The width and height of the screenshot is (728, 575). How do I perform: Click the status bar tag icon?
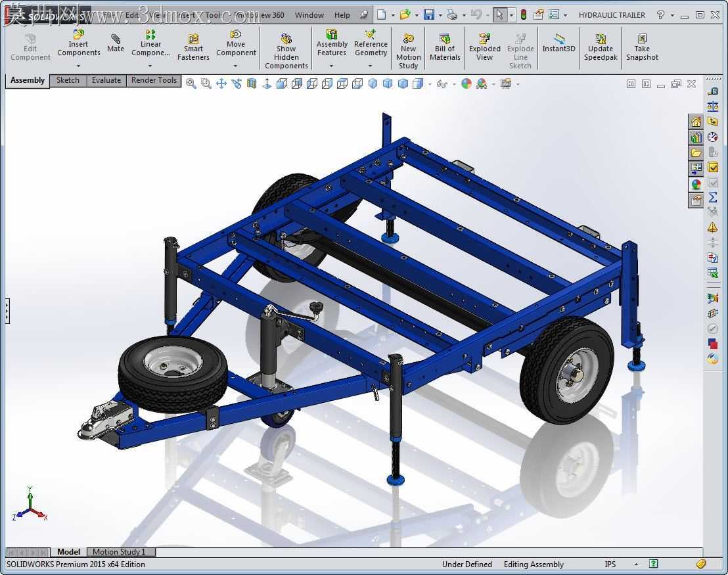click(x=701, y=564)
